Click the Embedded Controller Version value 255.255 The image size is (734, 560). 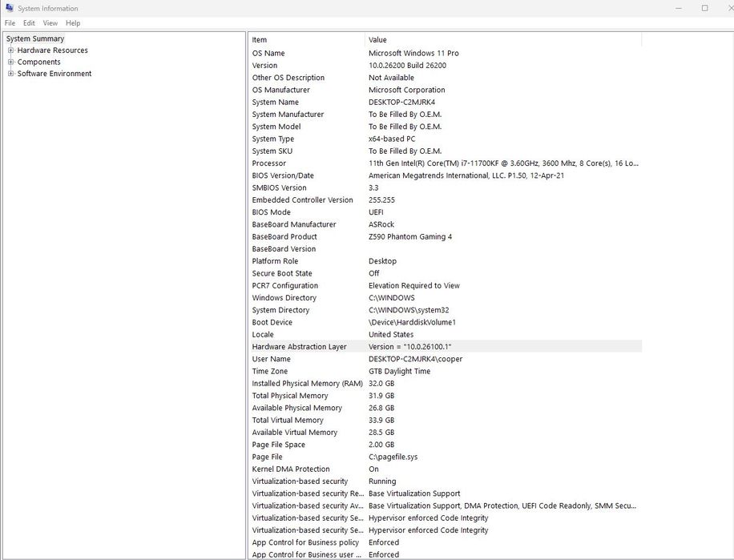coord(381,199)
